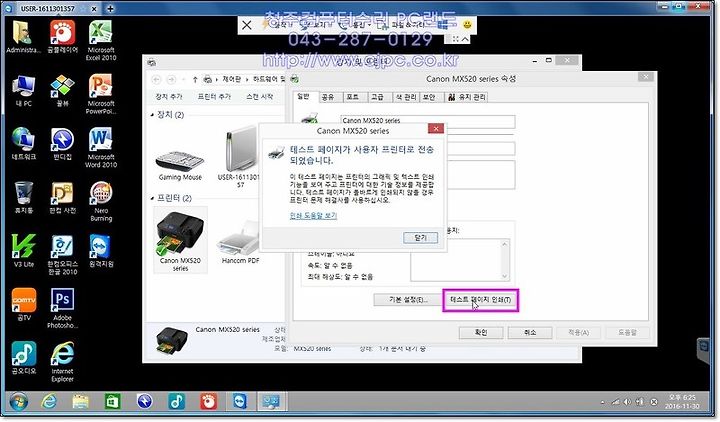This screenshot has width=720, height=422.
Task: Click 확인 in printer properties
Action: [x=481, y=332]
